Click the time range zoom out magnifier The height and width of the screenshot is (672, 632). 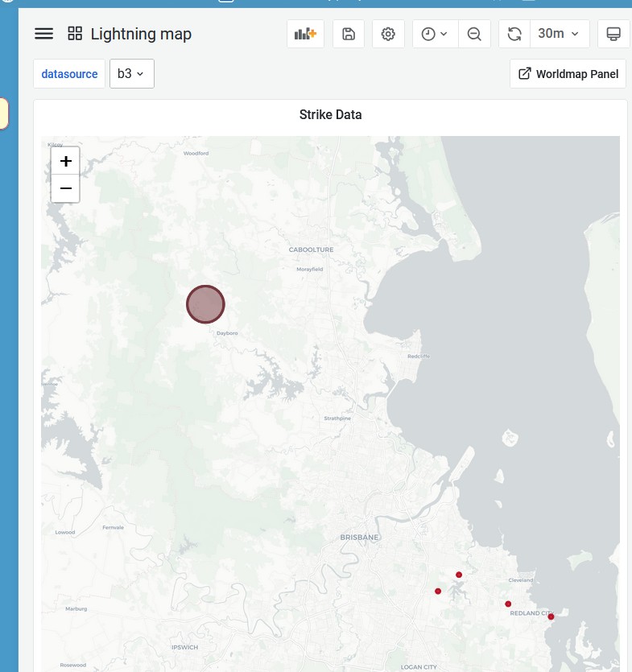[474, 34]
